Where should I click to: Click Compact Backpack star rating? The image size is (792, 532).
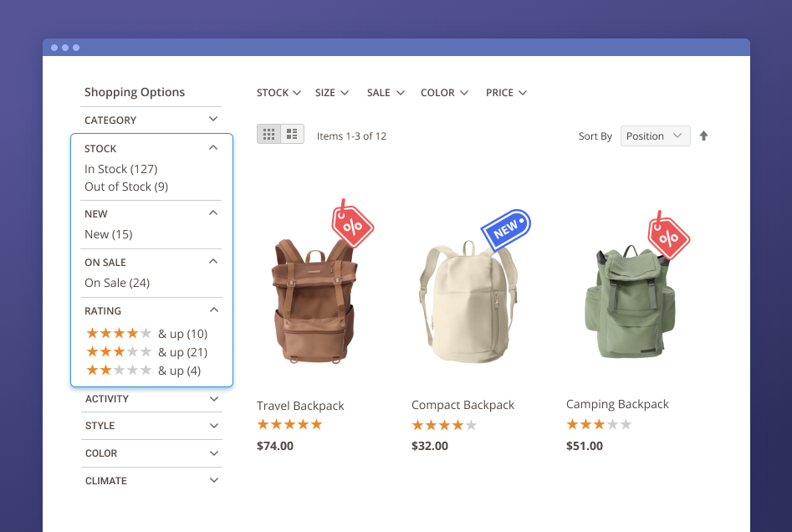click(444, 425)
